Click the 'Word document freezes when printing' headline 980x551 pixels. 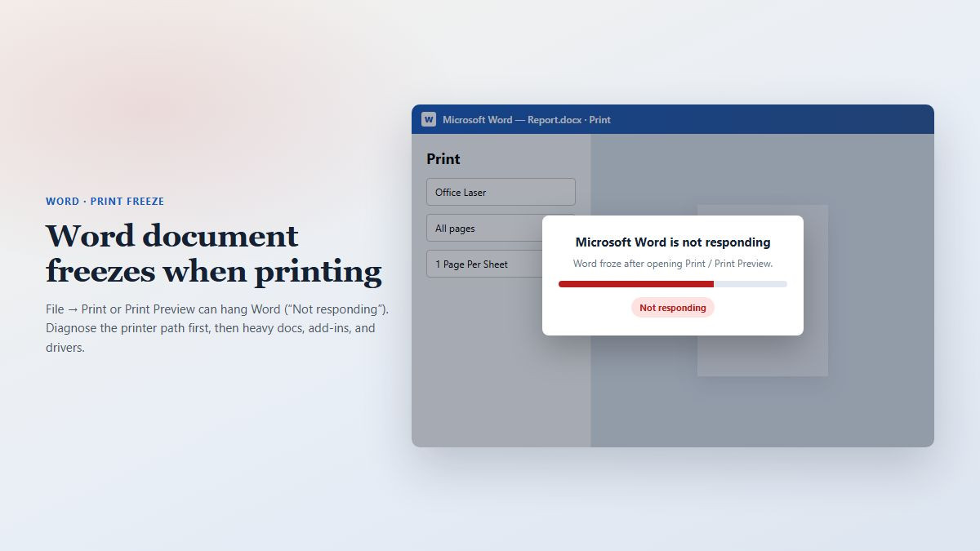point(214,253)
